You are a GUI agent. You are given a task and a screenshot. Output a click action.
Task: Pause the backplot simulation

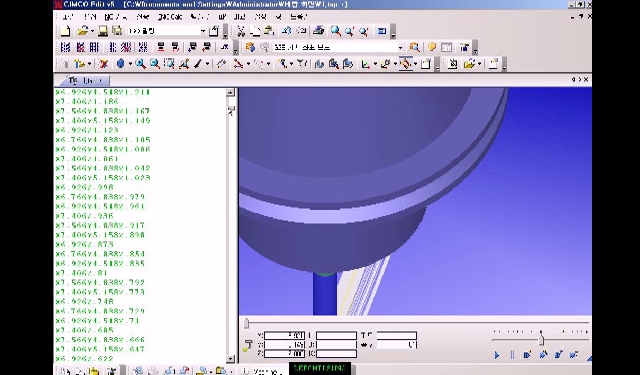tap(512, 355)
